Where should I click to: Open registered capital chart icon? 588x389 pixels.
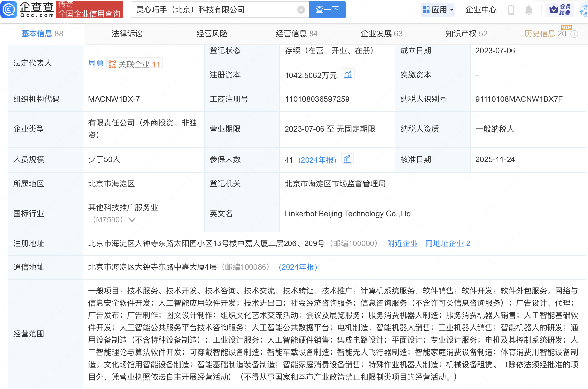pos(348,75)
